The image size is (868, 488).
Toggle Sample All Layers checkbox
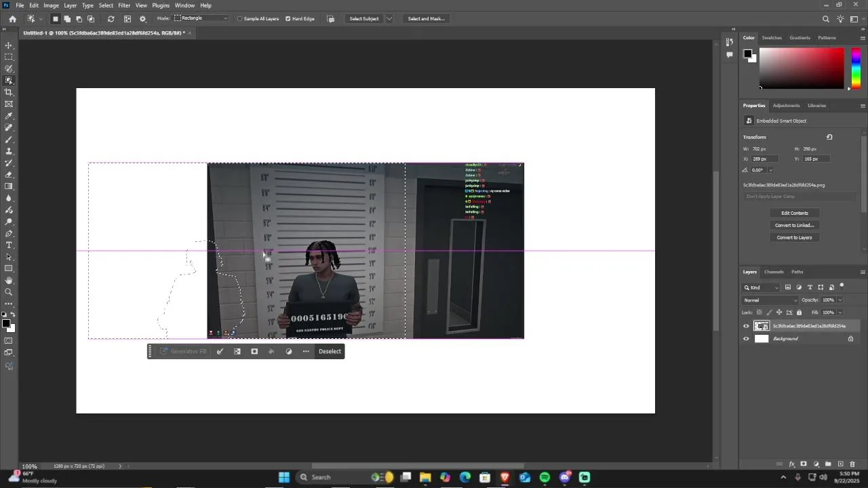tap(240, 19)
